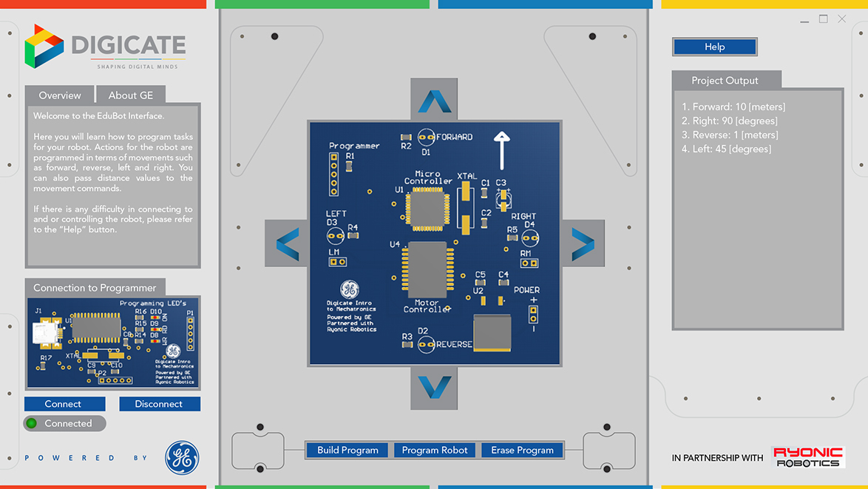Click the 'Welcome to the EduBot Interface' text

(x=98, y=115)
